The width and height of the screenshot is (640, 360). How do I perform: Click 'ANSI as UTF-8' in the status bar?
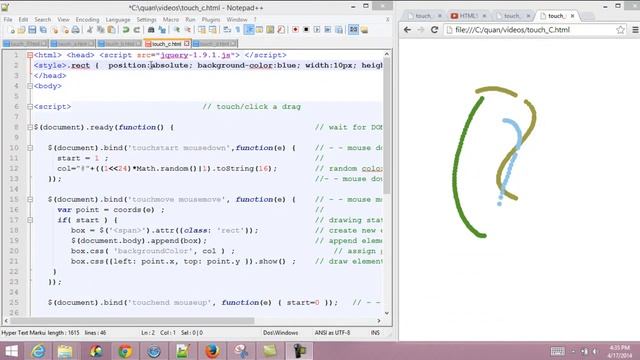click(x=332, y=333)
